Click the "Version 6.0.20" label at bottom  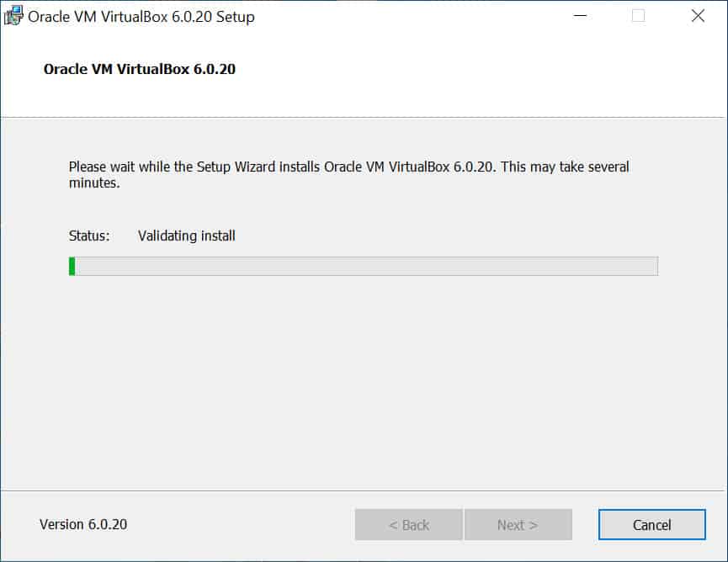point(83,525)
